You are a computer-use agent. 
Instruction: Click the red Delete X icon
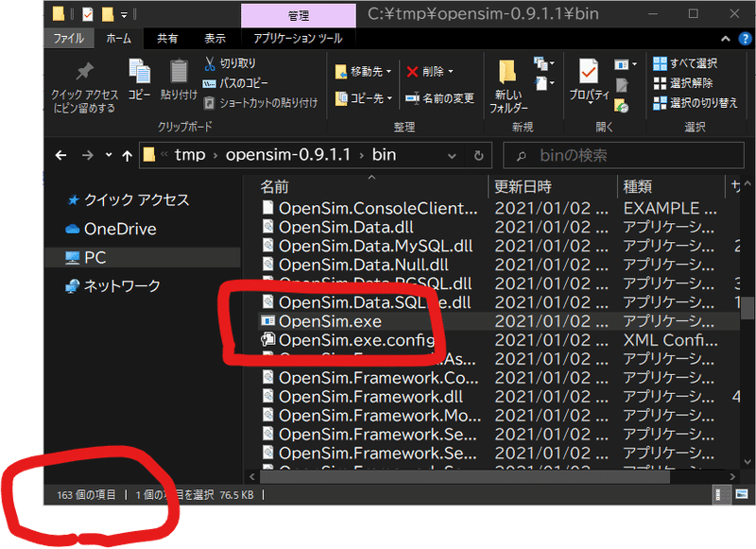[412, 72]
